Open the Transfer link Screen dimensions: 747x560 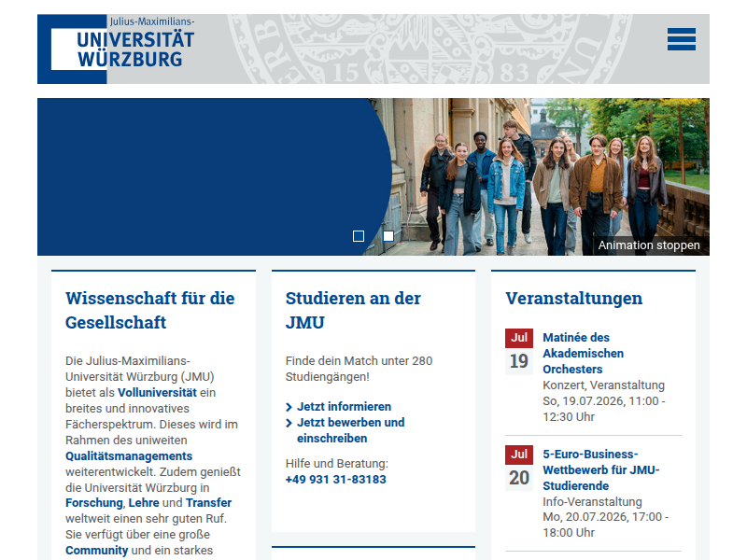(208, 503)
